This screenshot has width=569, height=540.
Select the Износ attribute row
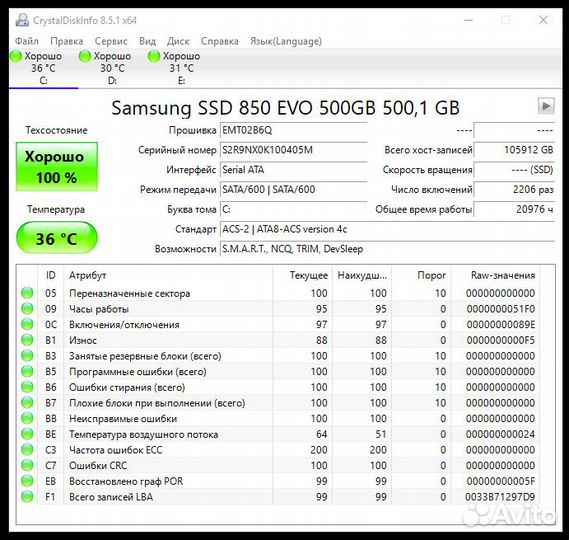click(x=278, y=340)
